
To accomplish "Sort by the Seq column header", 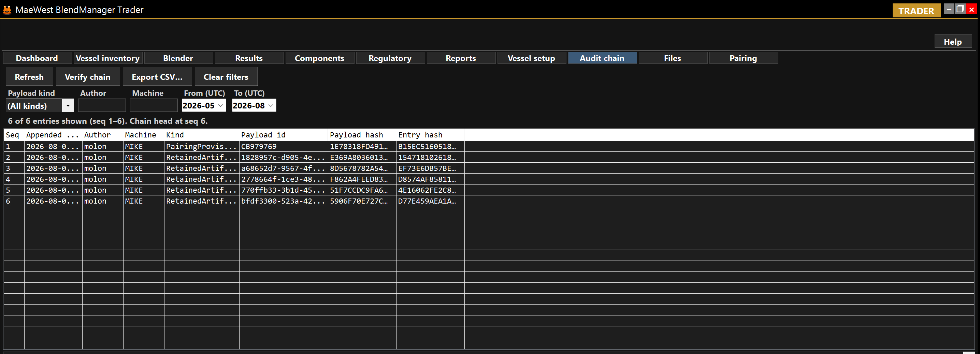I will [14, 135].
